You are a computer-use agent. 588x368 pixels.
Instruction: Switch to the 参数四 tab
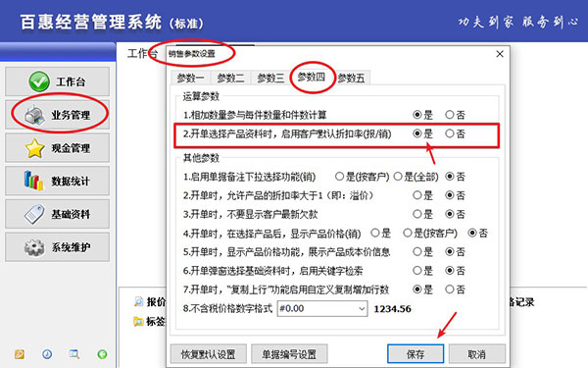(x=312, y=77)
